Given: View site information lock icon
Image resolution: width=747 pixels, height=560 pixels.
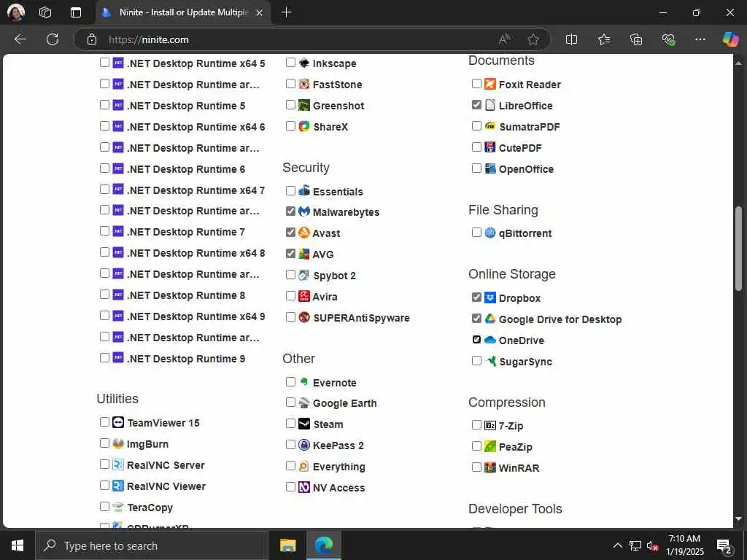Looking at the screenshot, I should click(x=92, y=39).
